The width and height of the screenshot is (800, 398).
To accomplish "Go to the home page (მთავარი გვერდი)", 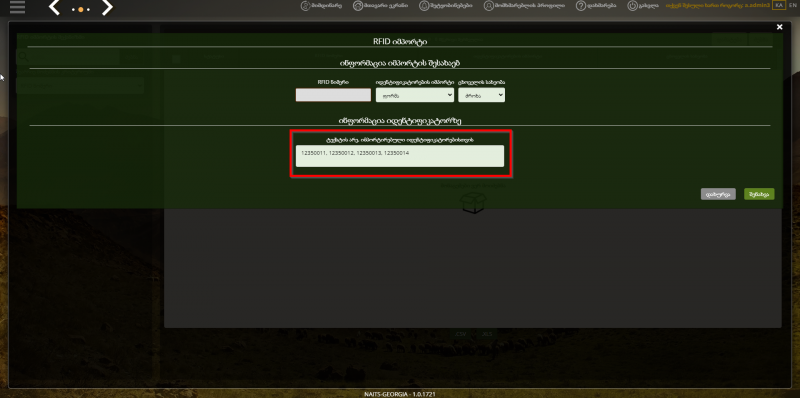I will click(x=381, y=6).
